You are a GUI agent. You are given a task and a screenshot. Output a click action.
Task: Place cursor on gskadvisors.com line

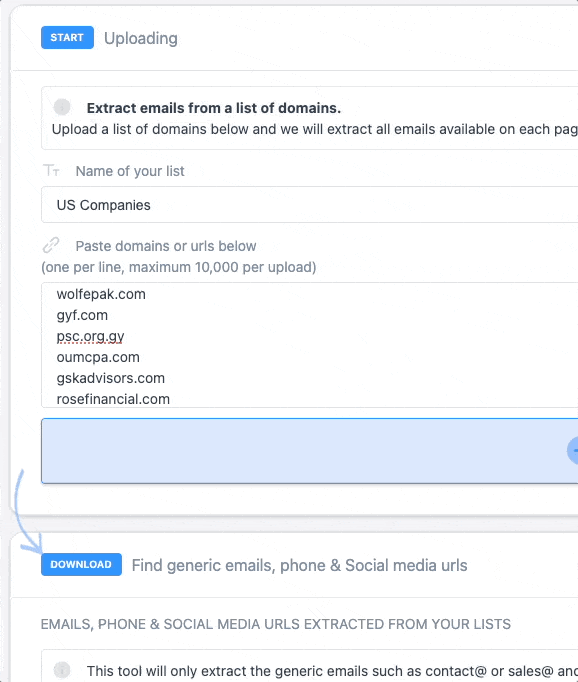click(x=110, y=378)
